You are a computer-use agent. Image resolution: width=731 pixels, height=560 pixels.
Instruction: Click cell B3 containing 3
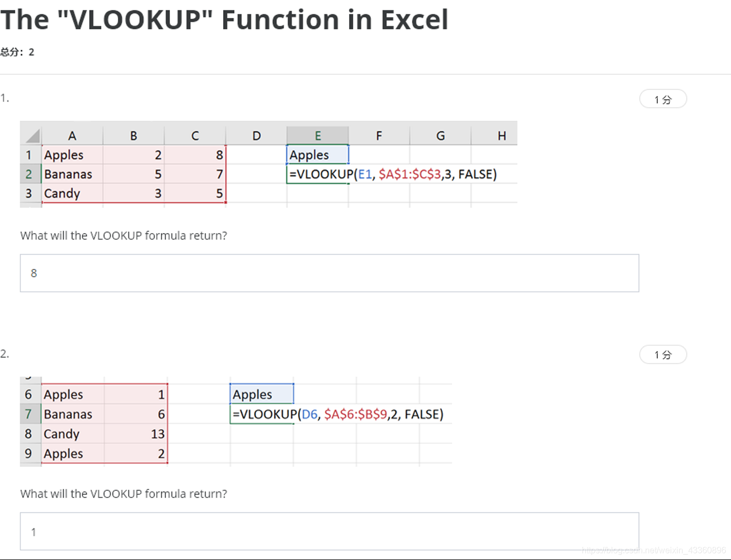pyautogui.click(x=134, y=193)
